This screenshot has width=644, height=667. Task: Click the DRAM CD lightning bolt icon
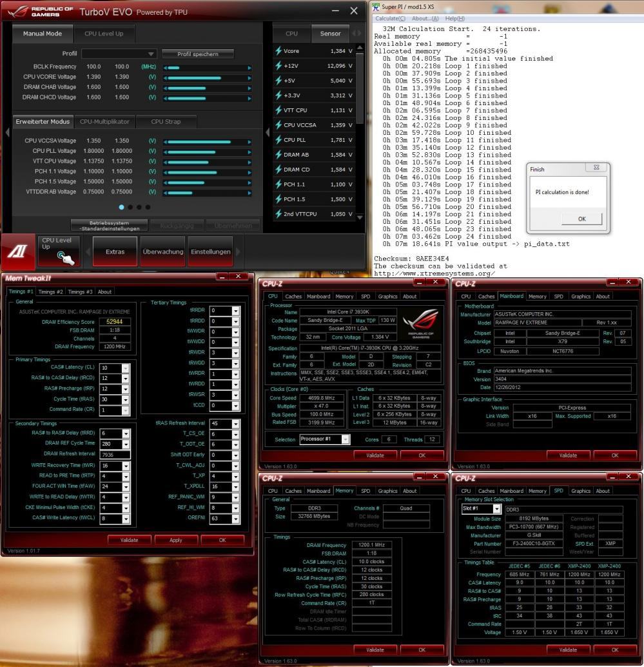coord(278,169)
